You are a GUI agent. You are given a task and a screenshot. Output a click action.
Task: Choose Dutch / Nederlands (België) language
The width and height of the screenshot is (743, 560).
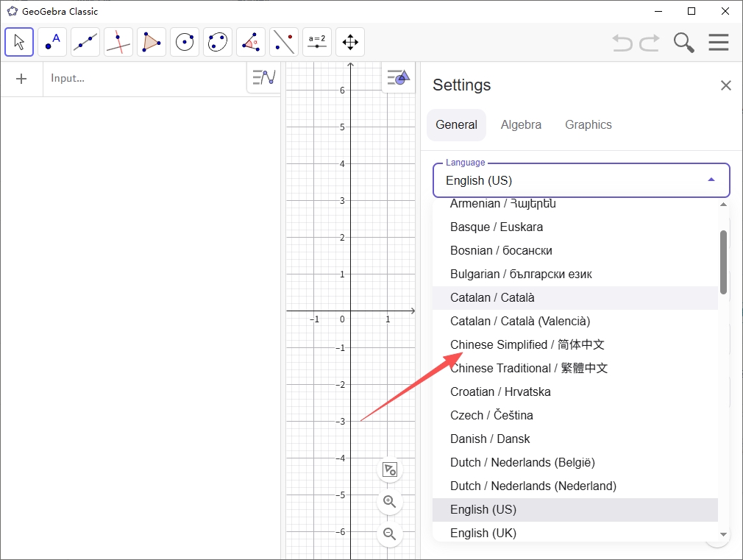pos(575,462)
